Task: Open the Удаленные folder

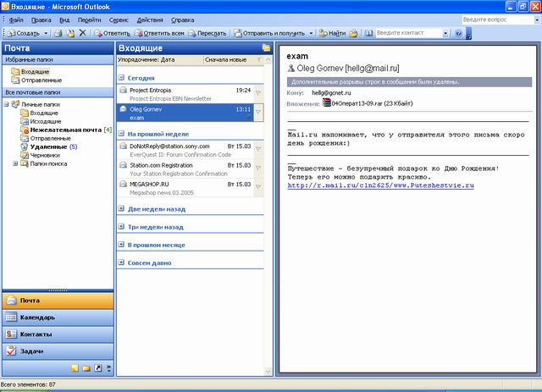Action: click(x=48, y=146)
